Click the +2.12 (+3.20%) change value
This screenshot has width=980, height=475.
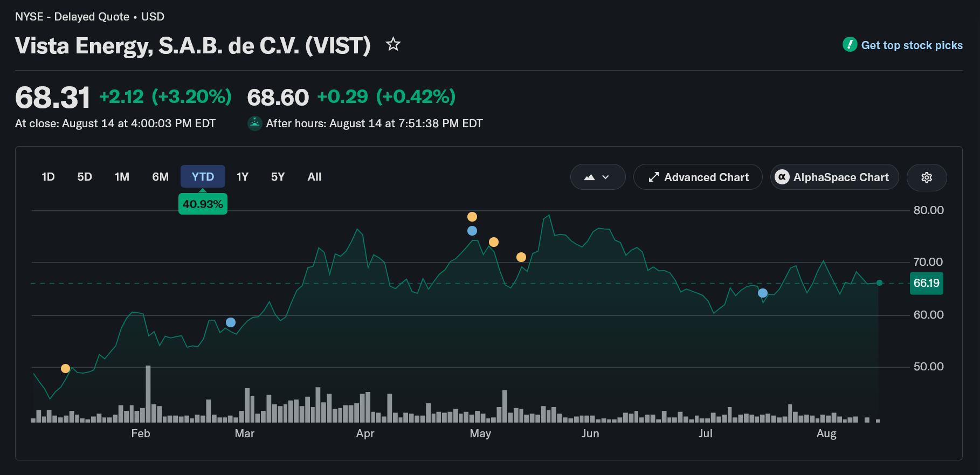[166, 97]
